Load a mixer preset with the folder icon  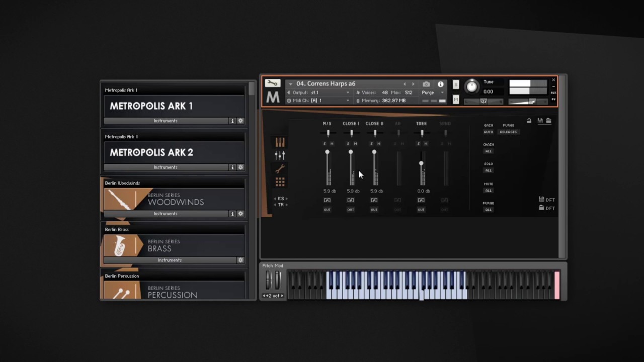click(548, 121)
